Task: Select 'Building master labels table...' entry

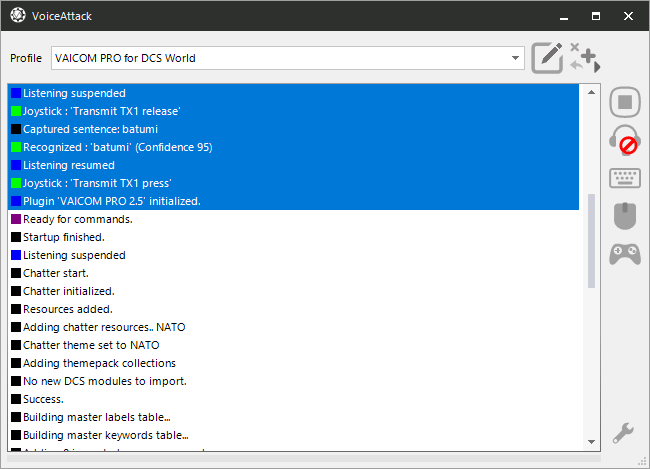Action: click(293, 417)
